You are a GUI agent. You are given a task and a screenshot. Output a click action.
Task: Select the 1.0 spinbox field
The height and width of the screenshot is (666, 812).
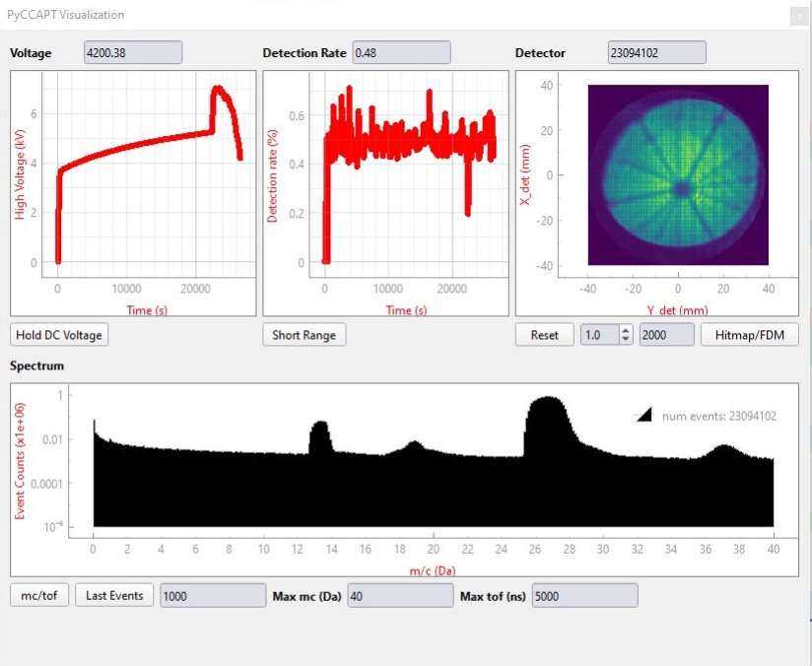coord(600,335)
